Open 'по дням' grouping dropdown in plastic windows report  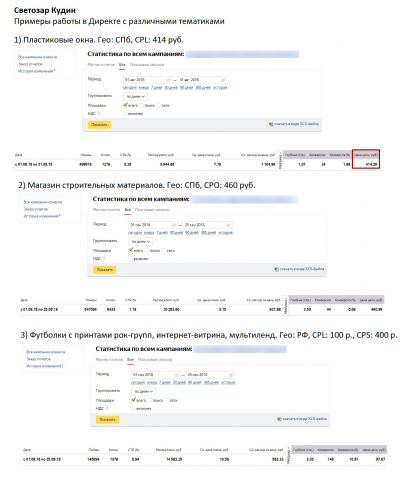click(x=135, y=97)
